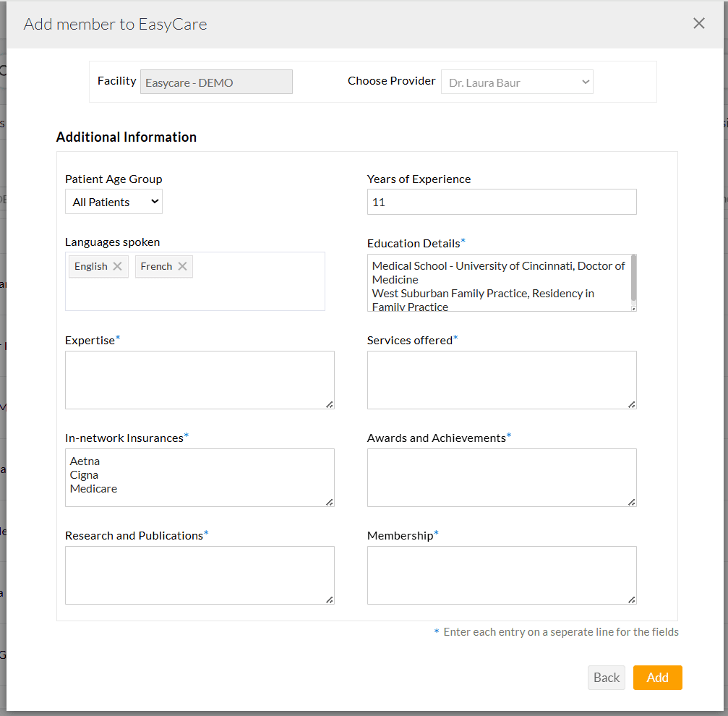Click the Awards and Achievements text area
728x716 pixels.
(501, 477)
